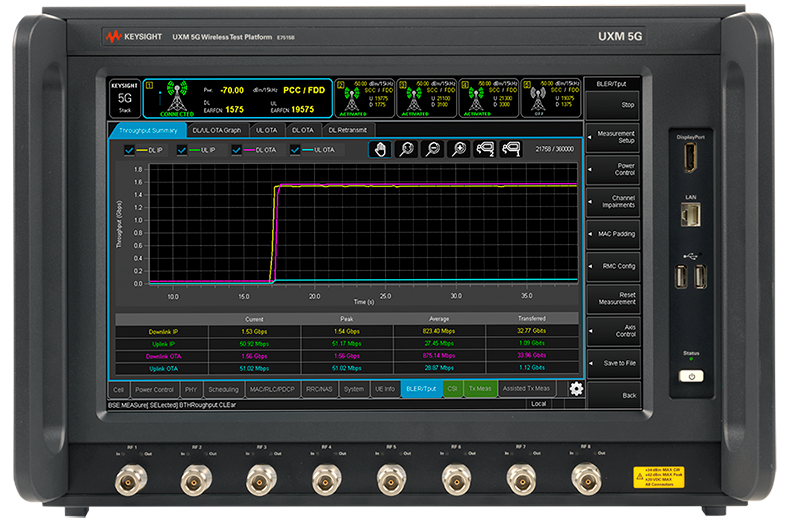788x518 pixels.
Task: Expand the Measurement Setup softkey menu
Action: [x=613, y=137]
